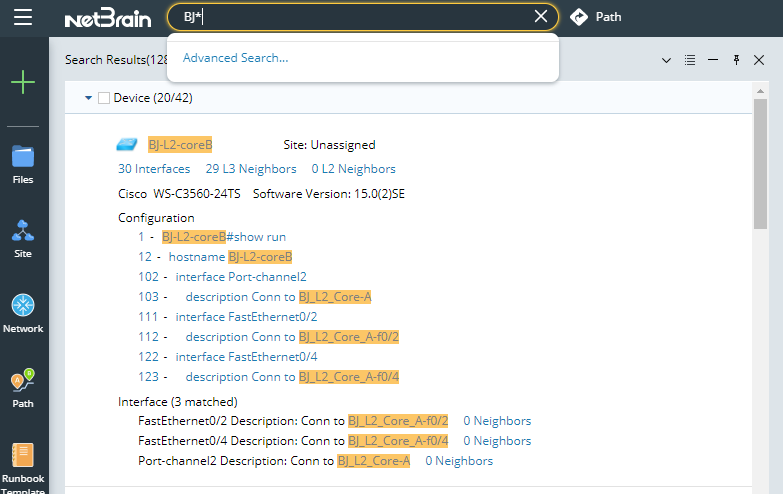The height and width of the screenshot is (494, 783).
Task: Open Files from the sidebar
Action: 23,165
